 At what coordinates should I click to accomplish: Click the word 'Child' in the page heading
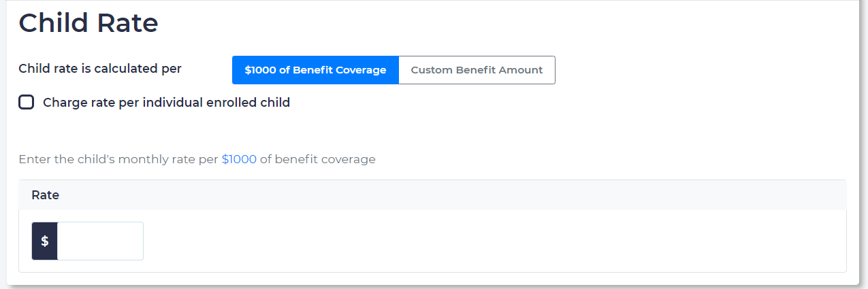[53, 23]
